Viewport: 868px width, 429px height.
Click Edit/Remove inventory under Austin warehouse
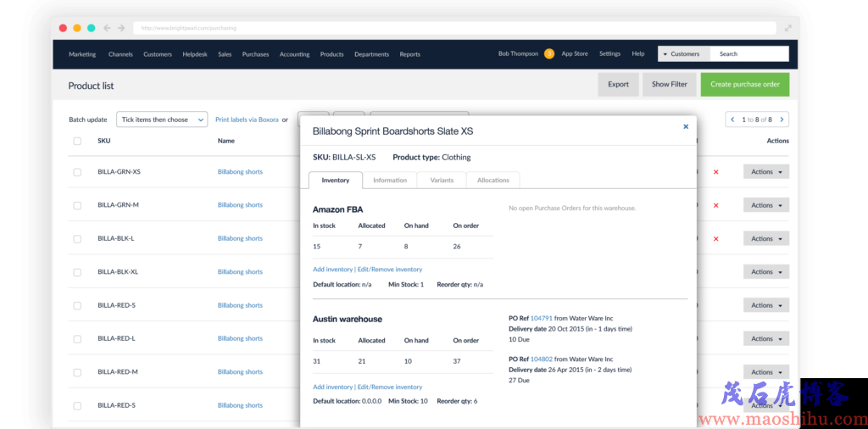click(x=390, y=387)
